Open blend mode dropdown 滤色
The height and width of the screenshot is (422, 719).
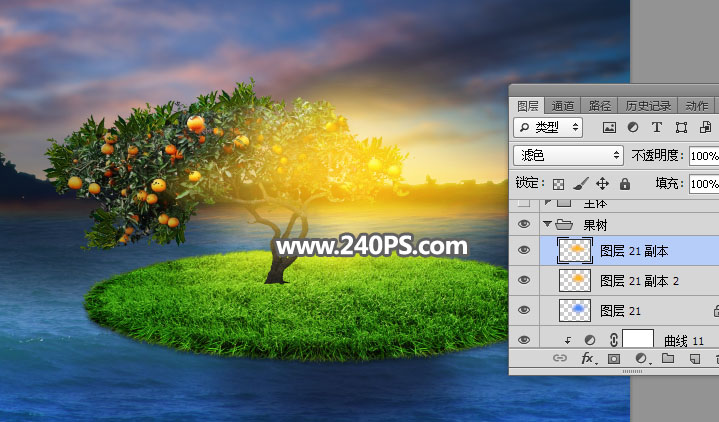(568, 155)
